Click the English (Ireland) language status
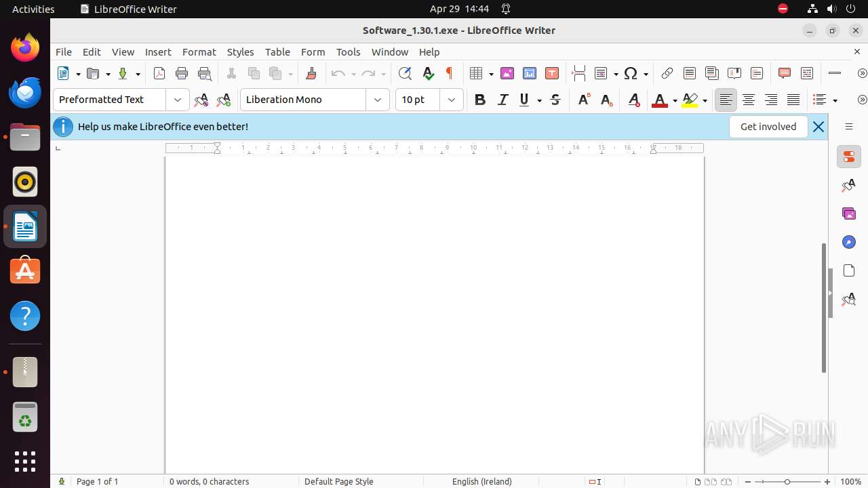The width and height of the screenshot is (868, 488). 482,482
